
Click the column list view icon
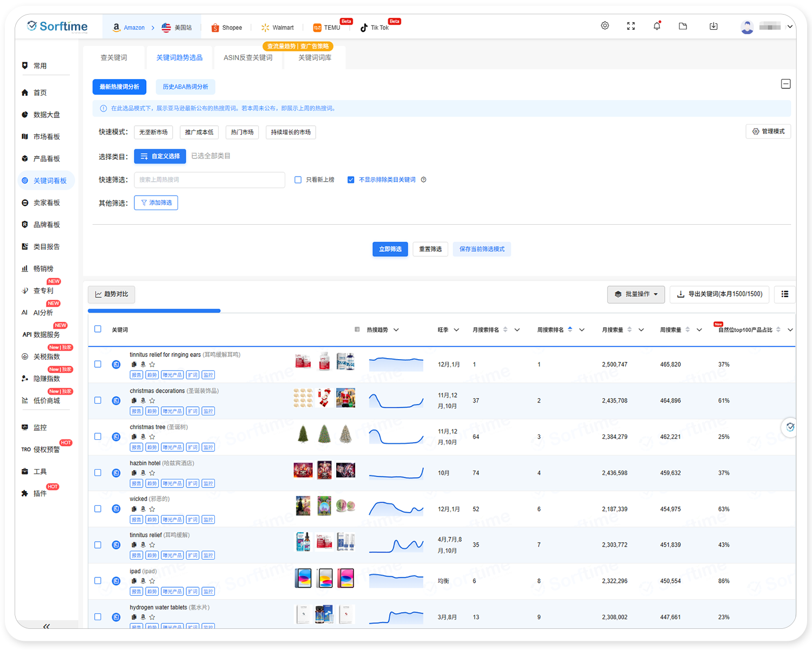[784, 294]
